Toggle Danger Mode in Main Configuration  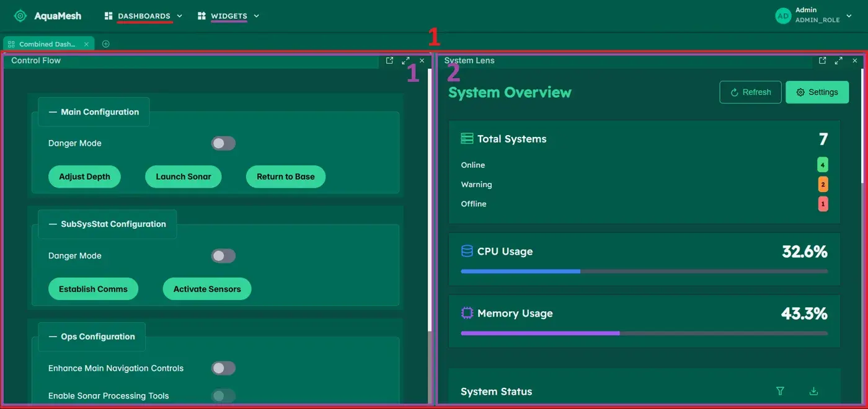click(223, 143)
